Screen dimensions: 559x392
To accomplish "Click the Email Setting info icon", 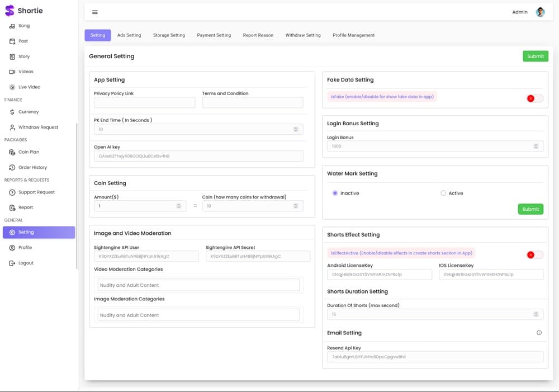I will [x=539, y=333].
